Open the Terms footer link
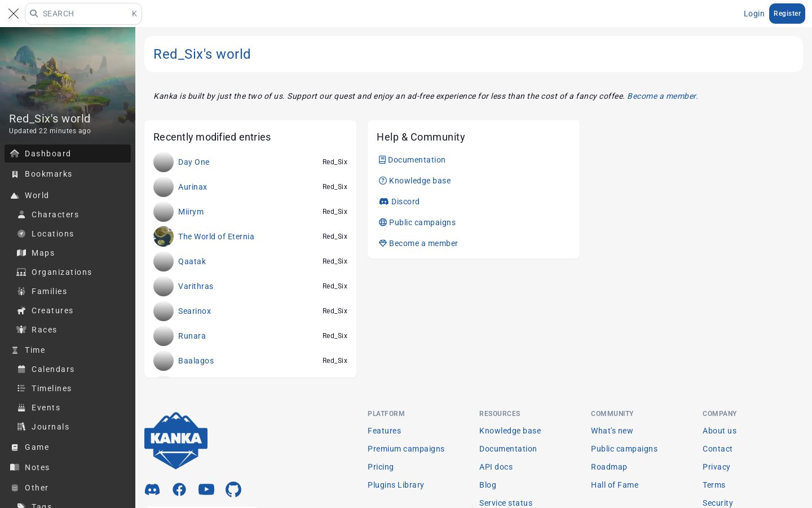 pos(714,485)
